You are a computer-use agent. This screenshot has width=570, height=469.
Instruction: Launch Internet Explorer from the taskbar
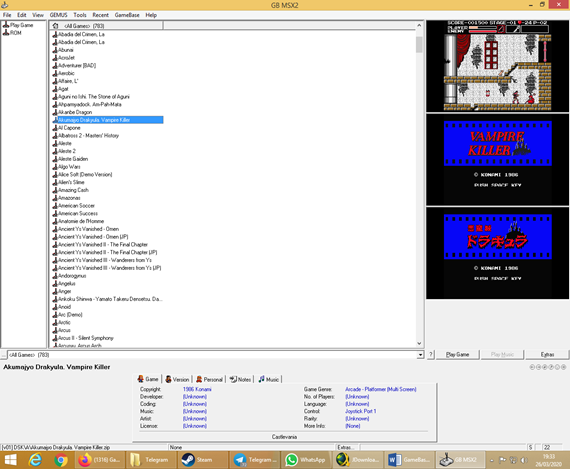coord(35,460)
